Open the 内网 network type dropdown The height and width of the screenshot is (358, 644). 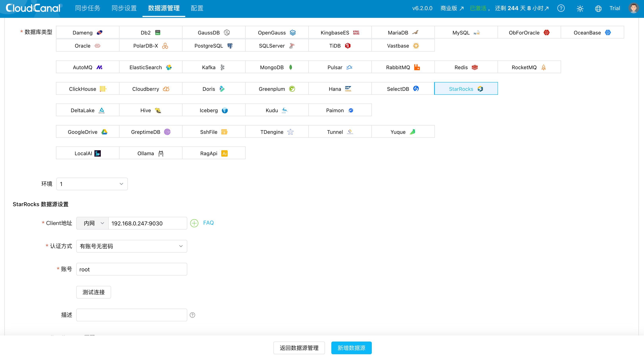tap(92, 223)
